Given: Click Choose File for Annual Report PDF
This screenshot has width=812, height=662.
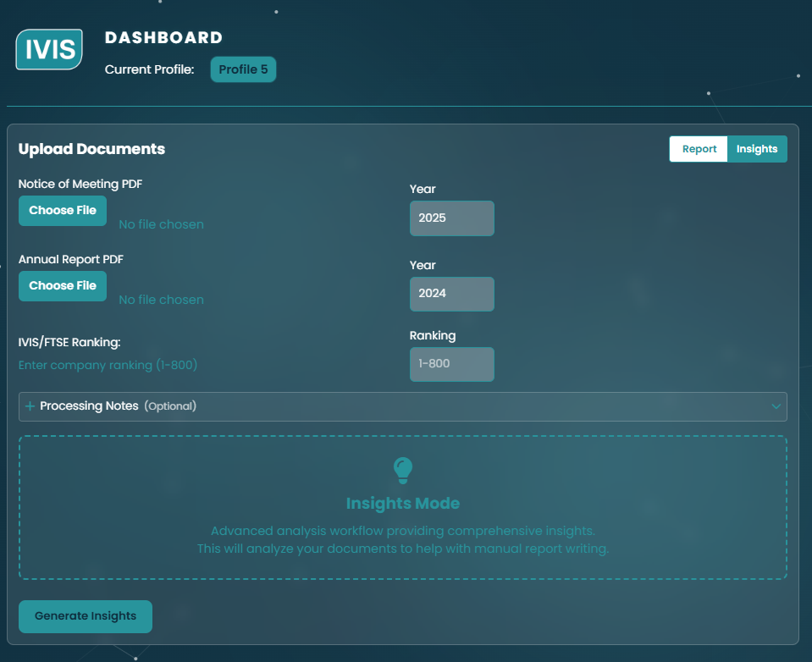Looking at the screenshot, I should pos(62,285).
